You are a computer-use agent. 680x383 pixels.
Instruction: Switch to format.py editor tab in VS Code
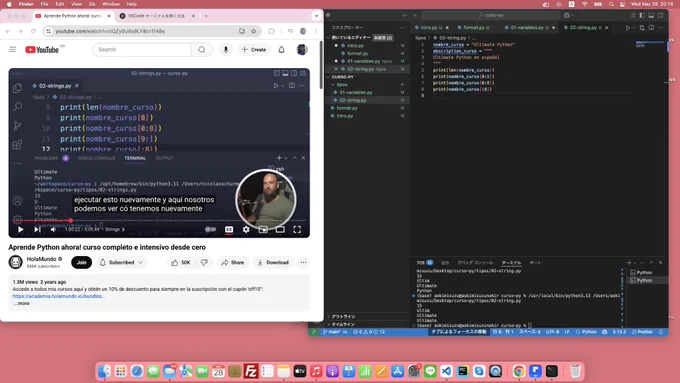click(x=474, y=27)
